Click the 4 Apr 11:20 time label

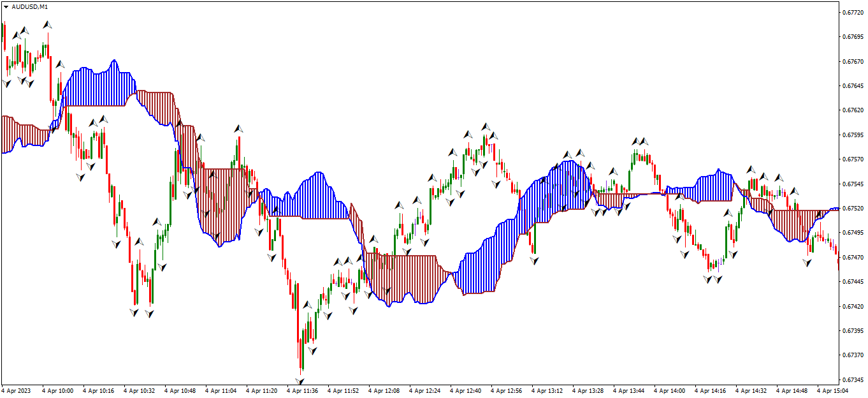click(261, 390)
